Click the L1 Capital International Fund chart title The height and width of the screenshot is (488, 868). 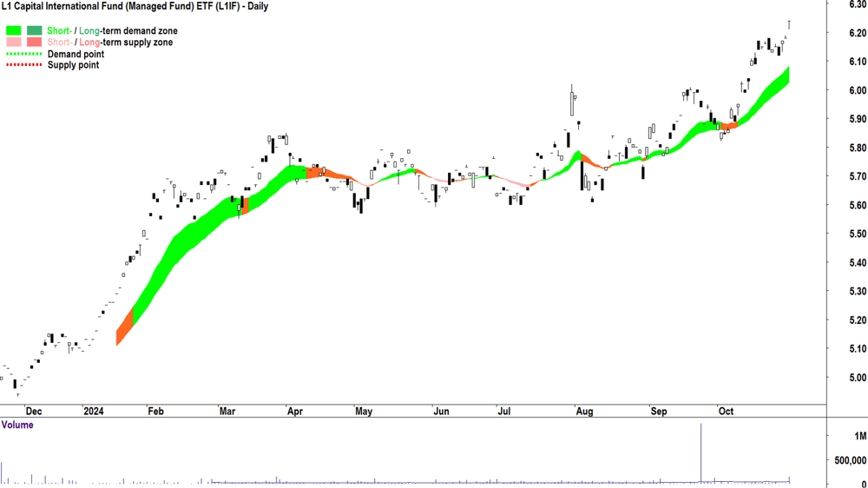(x=135, y=7)
